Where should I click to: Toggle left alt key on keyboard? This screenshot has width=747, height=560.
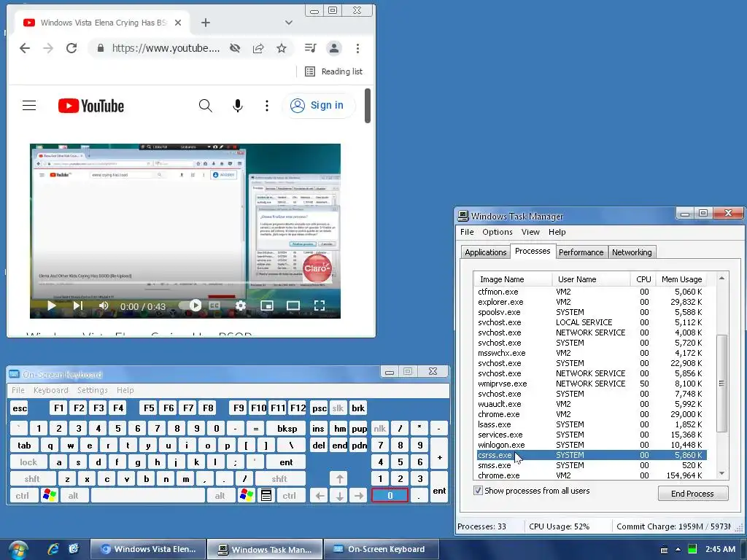click(73, 496)
